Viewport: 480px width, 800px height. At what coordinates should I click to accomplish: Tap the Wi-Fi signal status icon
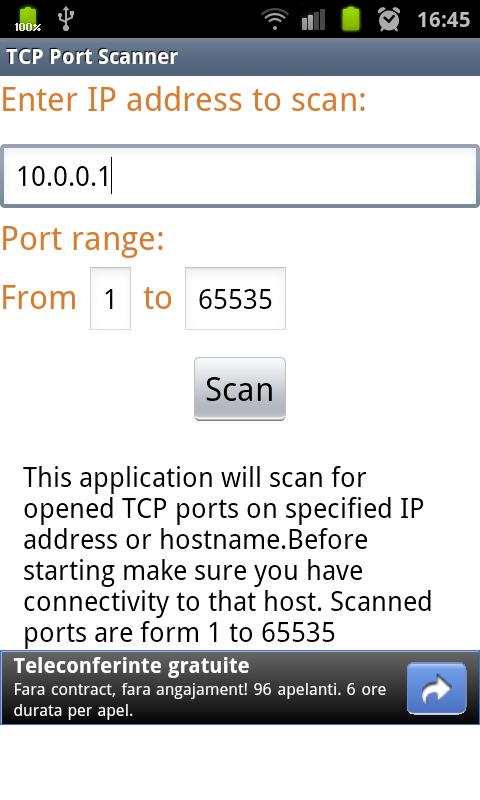point(274,19)
